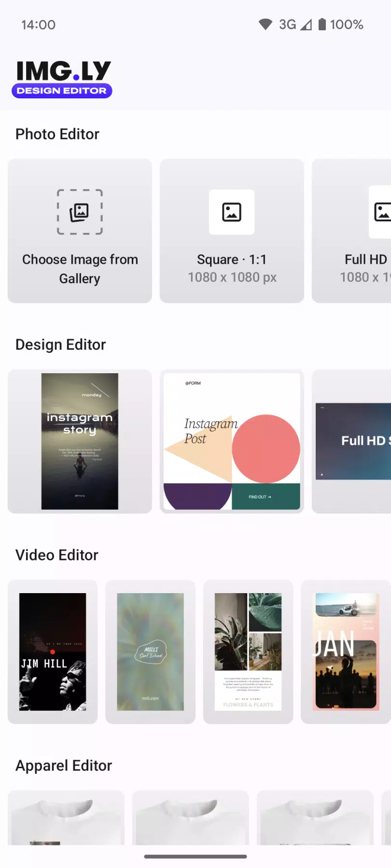391x868 pixels.
Task: Open the Milli Surf School video template
Action: click(x=150, y=652)
